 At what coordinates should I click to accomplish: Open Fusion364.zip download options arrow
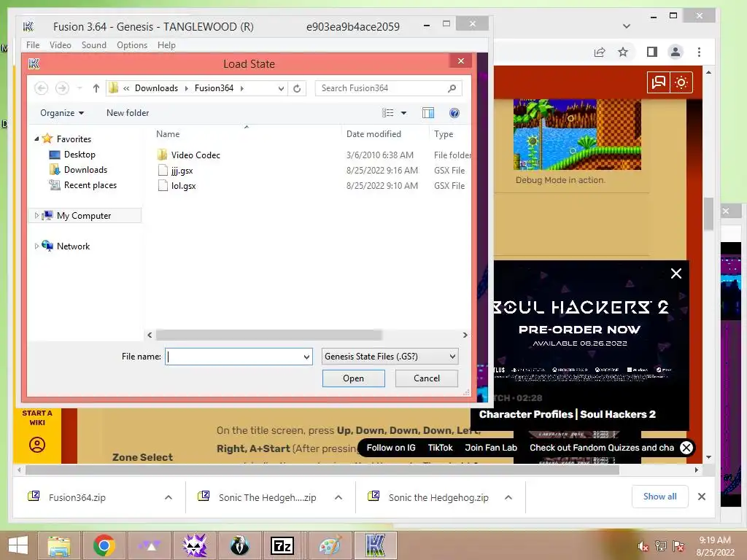[169, 497]
